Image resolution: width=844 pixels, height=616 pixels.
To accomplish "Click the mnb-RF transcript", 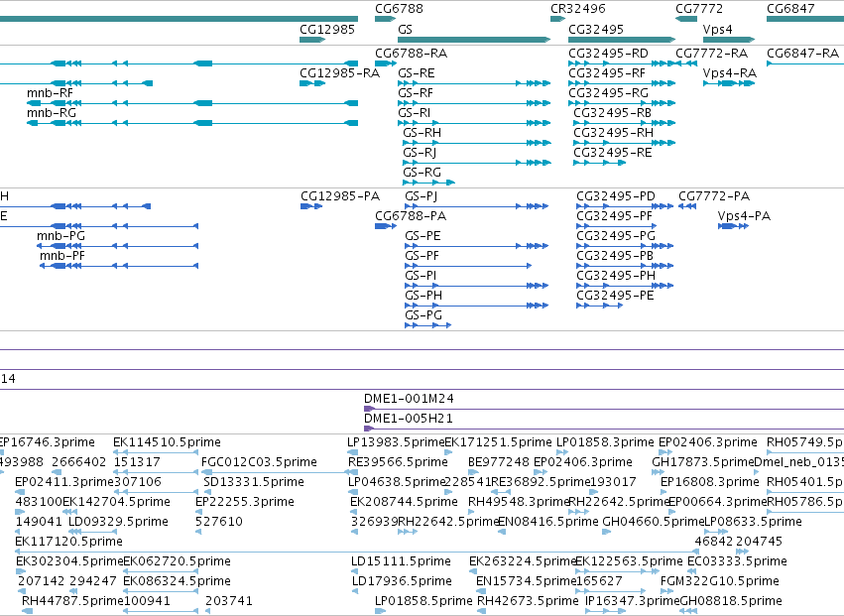I will [192, 103].
